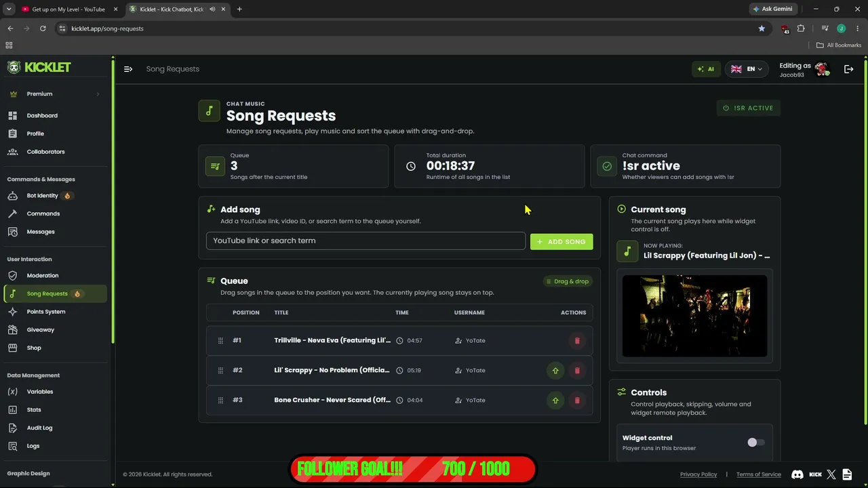Open the X (Twitter) link in the footer

[x=831, y=474]
